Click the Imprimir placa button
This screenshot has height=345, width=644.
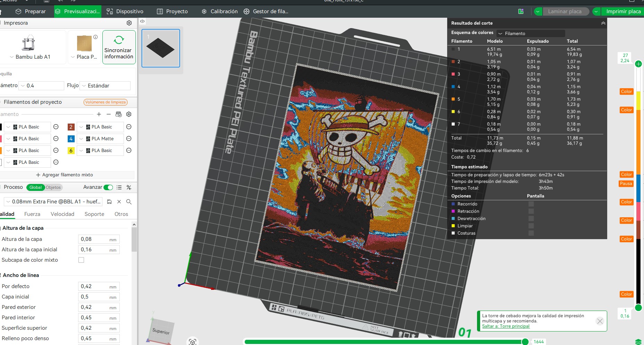(623, 11)
